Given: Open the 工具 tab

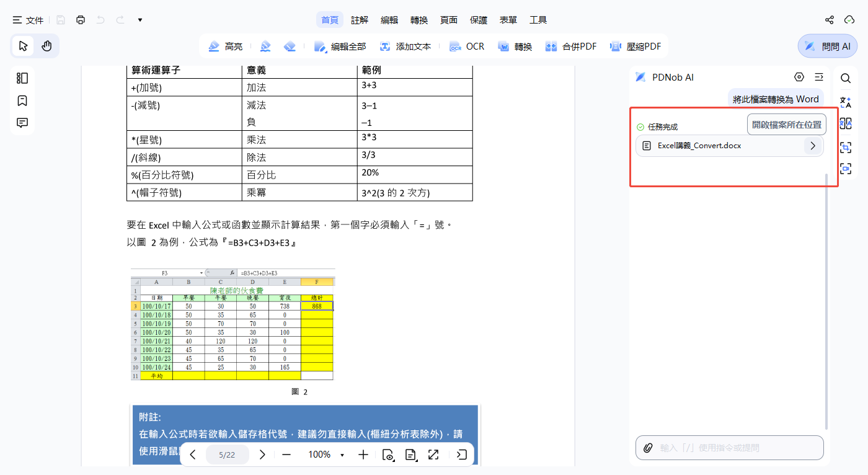Looking at the screenshot, I should [538, 20].
